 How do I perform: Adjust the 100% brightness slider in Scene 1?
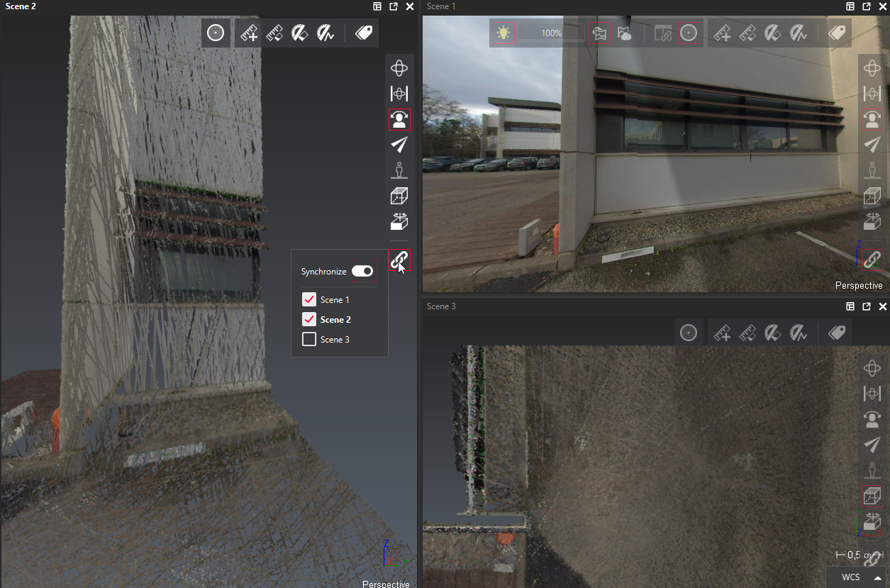pyautogui.click(x=551, y=33)
